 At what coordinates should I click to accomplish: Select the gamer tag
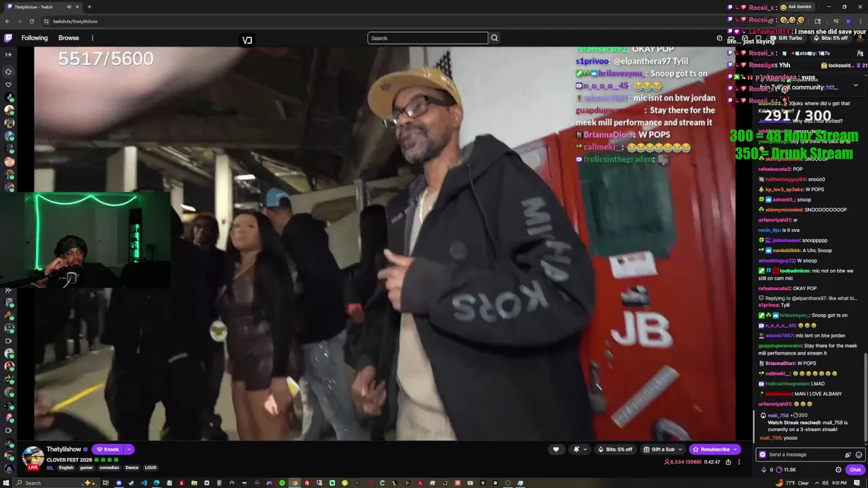[86, 468]
